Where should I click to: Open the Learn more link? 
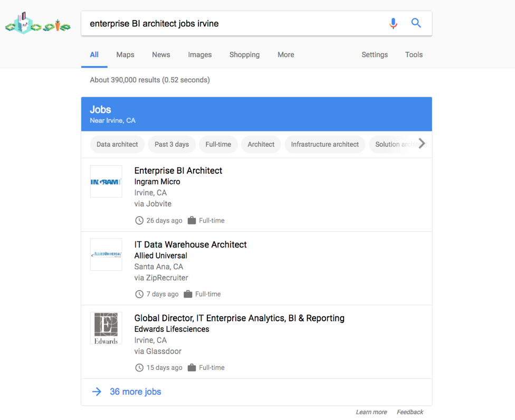tap(371, 412)
